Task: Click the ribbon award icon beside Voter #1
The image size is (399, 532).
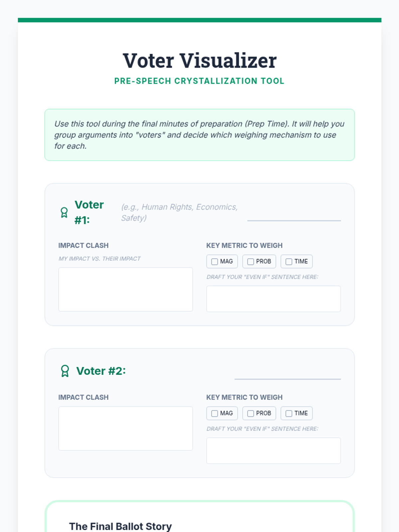Action: pyautogui.click(x=64, y=212)
